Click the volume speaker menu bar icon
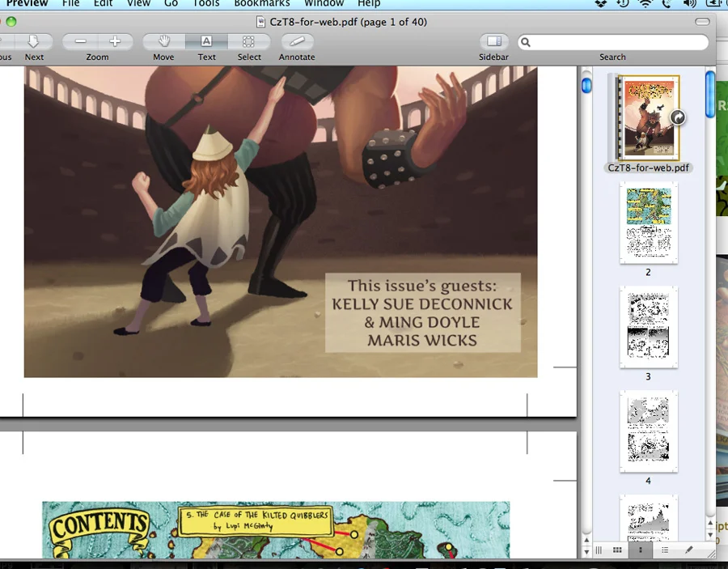Image resolution: width=728 pixels, height=569 pixels. pyautogui.click(x=689, y=4)
